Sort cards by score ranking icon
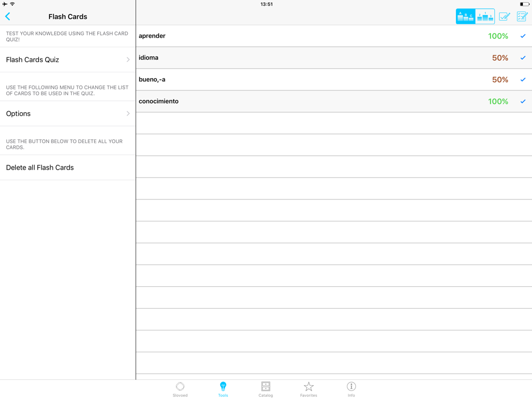Viewport: 532px width, 399px height. 485,16
